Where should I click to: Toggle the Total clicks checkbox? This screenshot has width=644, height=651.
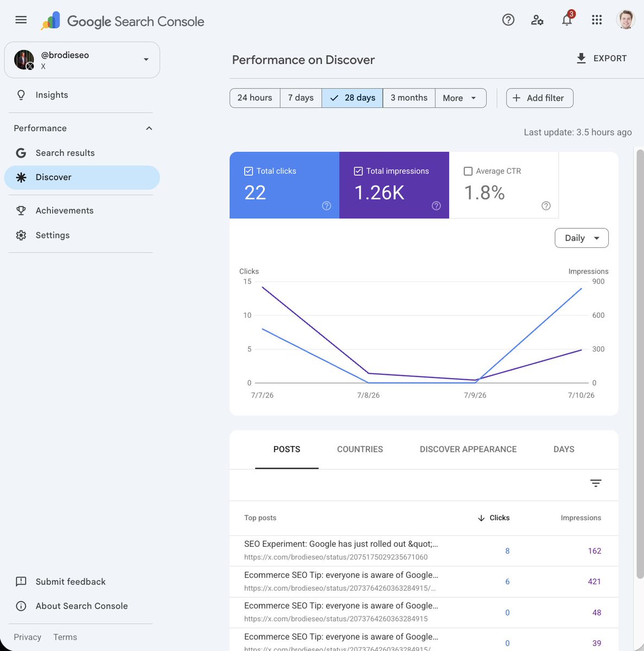(248, 171)
